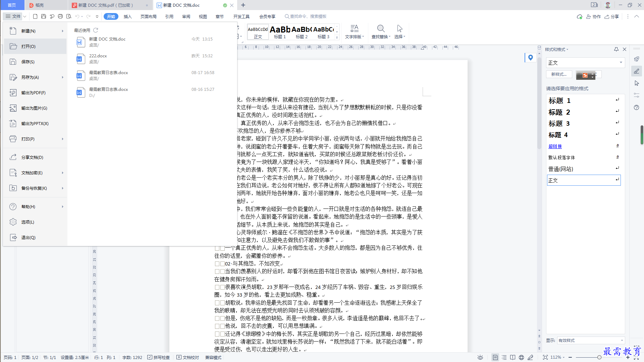The width and height of the screenshot is (644, 362).
Task: Expand the Save As (另存为) submenu
Action: pyautogui.click(x=63, y=77)
